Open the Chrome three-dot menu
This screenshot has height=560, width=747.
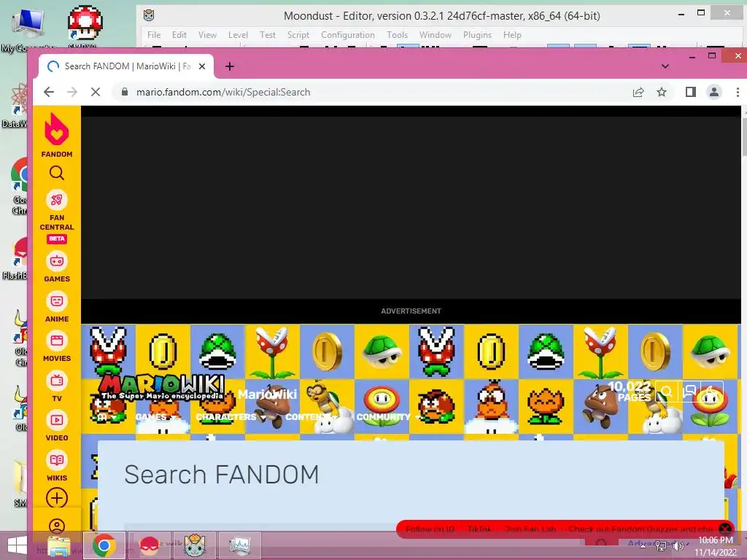tap(738, 92)
